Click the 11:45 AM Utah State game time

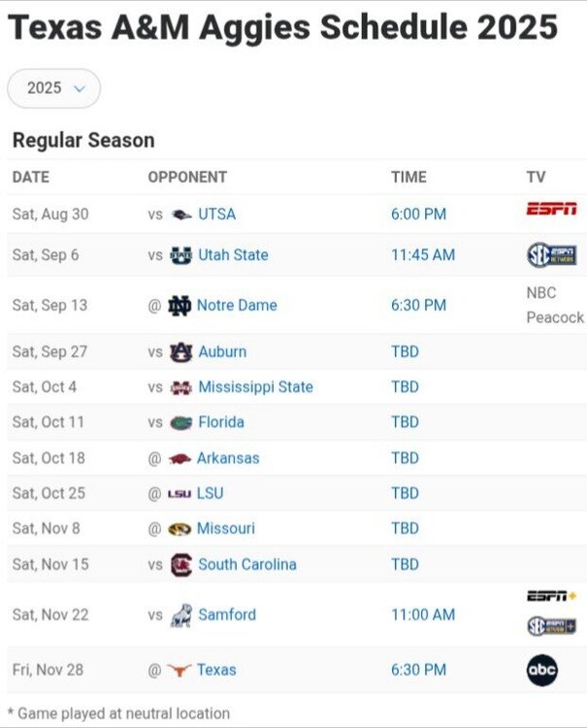click(x=423, y=255)
